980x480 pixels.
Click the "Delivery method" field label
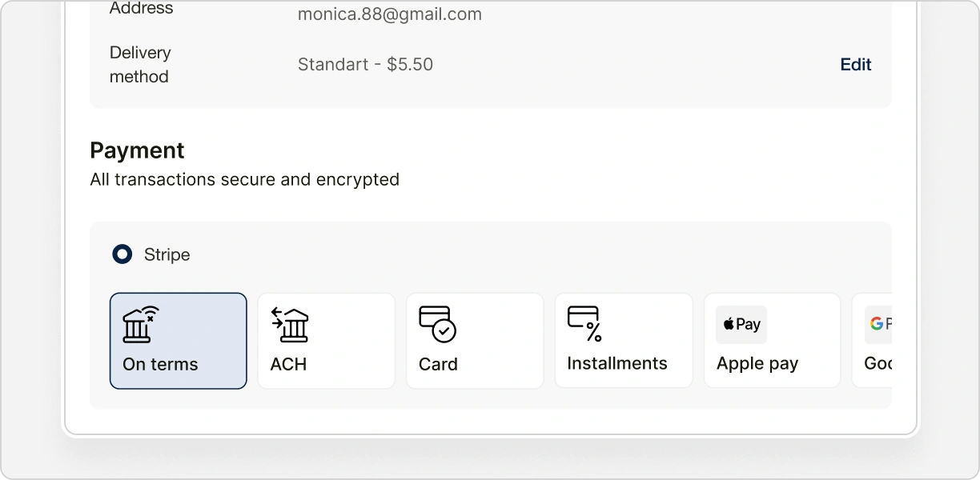139,65
